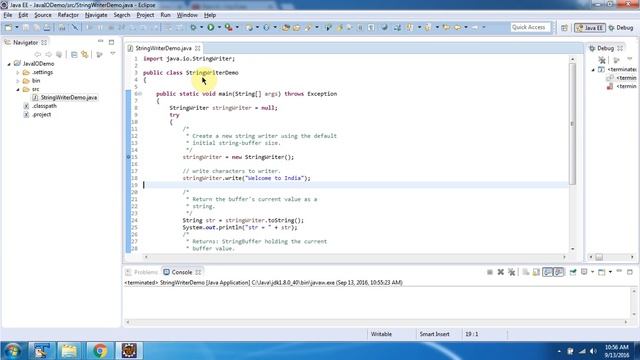This screenshot has height=360, width=640.
Task: Collapse the main method fold at line 6
Action: coord(140,94)
